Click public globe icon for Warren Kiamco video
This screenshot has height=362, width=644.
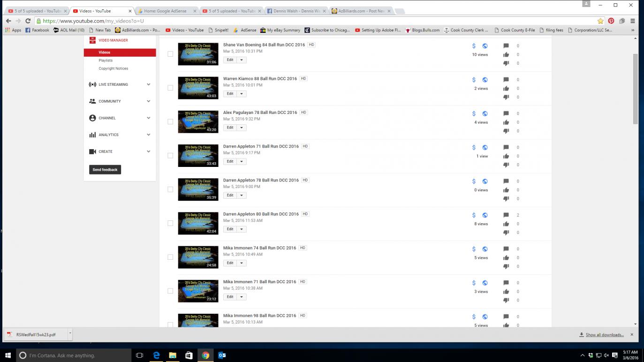click(x=485, y=80)
